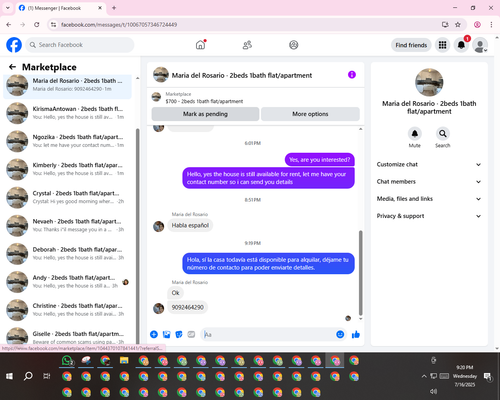Open Kimberly conversation in list
The image size is (500, 400).
(67, 169)
